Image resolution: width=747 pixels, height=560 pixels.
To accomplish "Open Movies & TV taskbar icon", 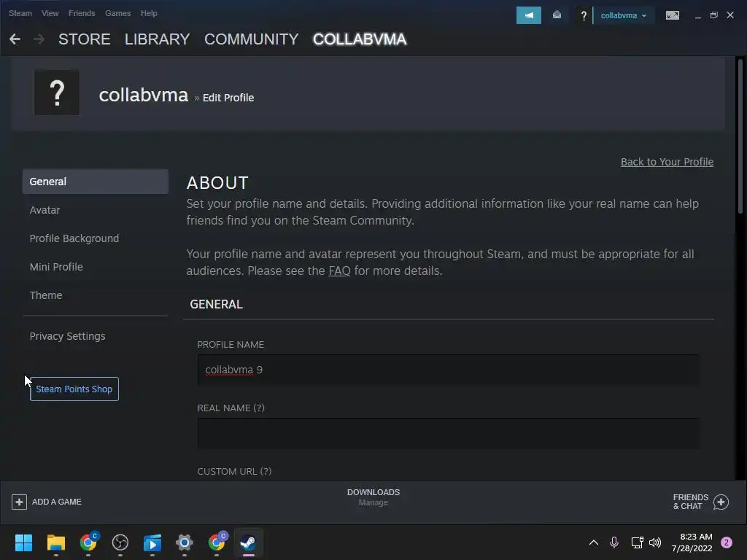I will tap(152, 542).
